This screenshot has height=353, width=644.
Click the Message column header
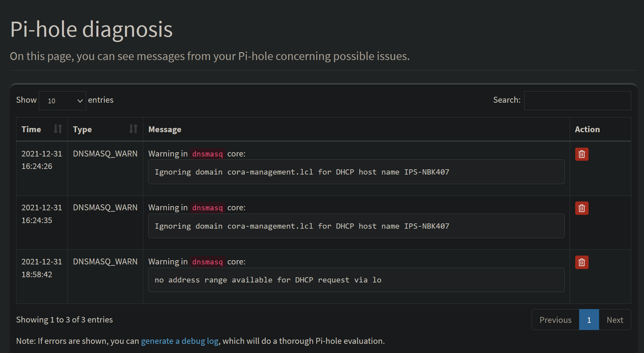click(356, 129)
